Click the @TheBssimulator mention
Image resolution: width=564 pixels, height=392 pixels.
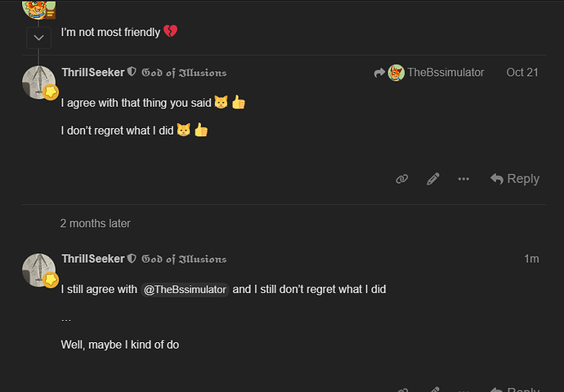[185, 290]
